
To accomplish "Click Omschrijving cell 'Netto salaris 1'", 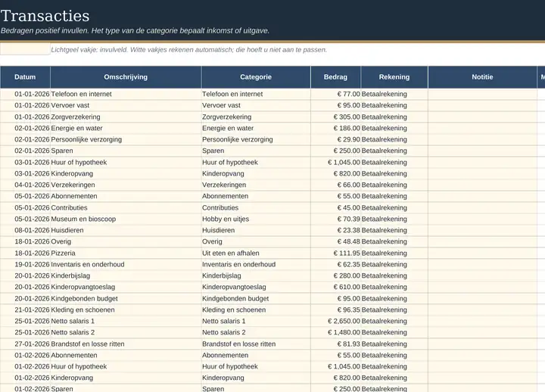I will [x=126, y=321].
